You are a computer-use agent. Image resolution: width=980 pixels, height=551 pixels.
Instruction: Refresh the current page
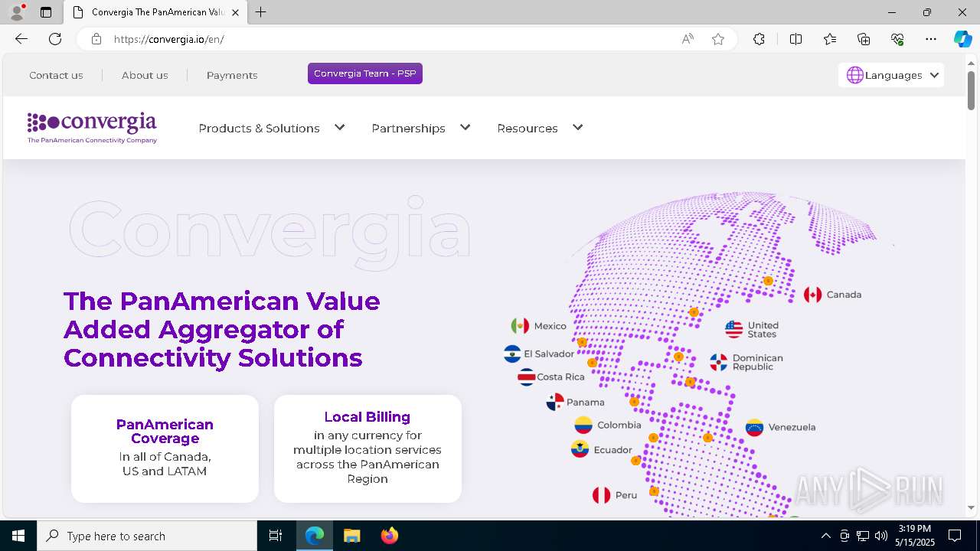coord(55,39)
